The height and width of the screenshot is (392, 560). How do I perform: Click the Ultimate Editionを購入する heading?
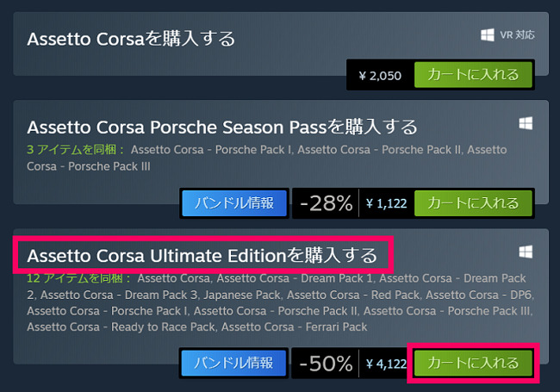202,255
